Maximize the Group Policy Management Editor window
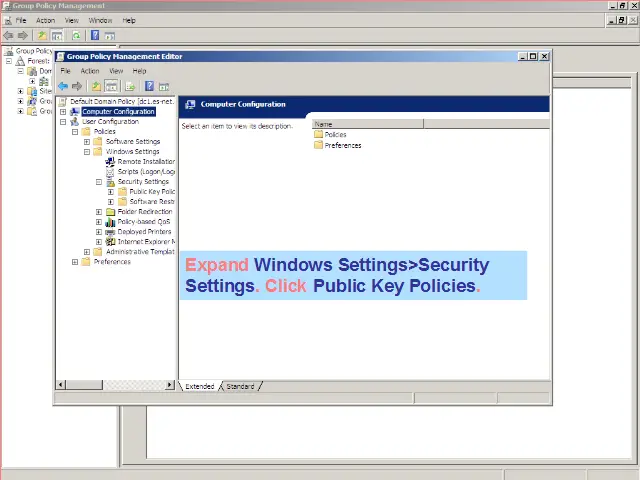The height and width of the screenshot is (480, 640). pyautogui.click(x=533, y=56)
